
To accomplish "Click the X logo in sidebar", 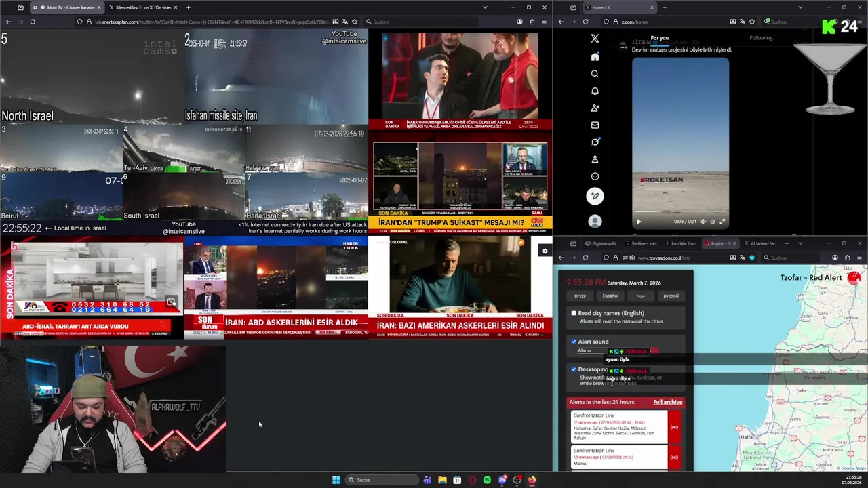I will pyautogui.click(x=595, y=39).
